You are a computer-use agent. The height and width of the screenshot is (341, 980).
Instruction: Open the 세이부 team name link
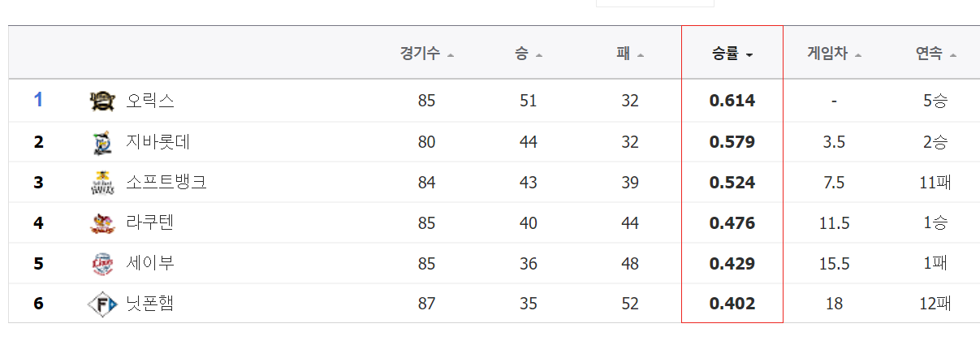[150, 263]
